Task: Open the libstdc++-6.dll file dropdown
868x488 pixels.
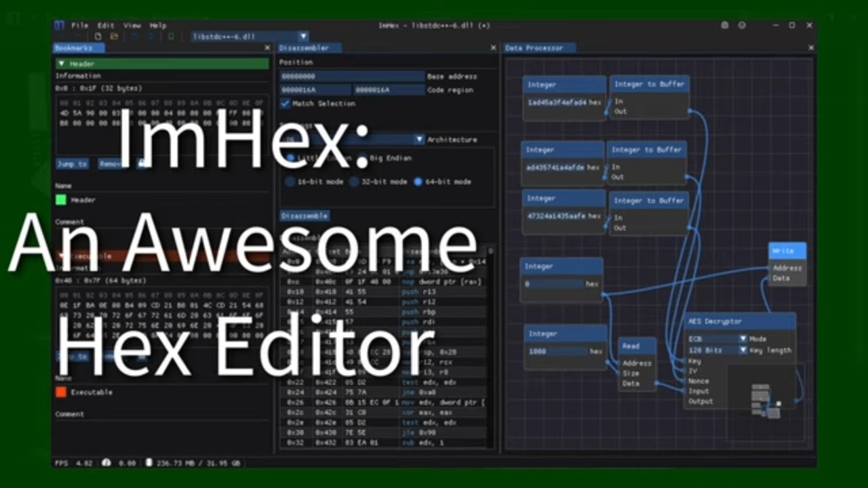Action: point(250,36)
